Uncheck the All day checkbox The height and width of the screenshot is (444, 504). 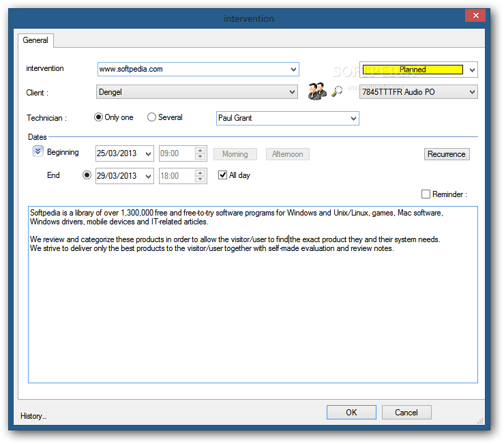tap(222, 175)
